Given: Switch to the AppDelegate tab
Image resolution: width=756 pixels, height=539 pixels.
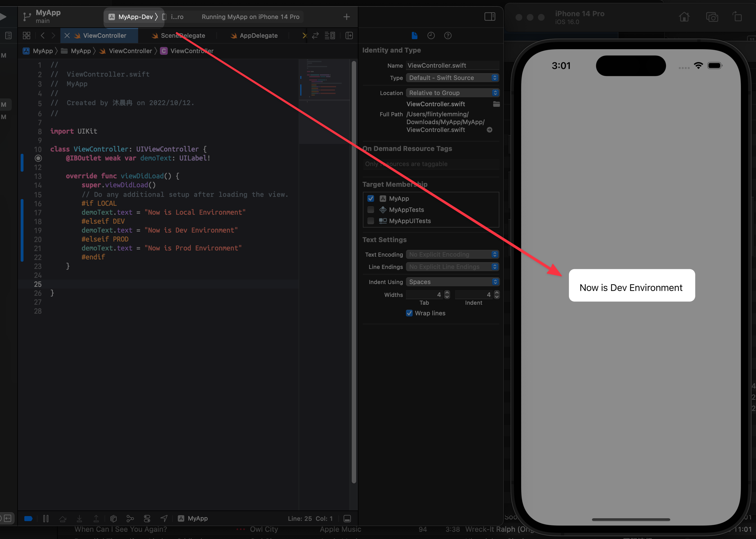Looking at the screenshot, I should click(258, 36).
